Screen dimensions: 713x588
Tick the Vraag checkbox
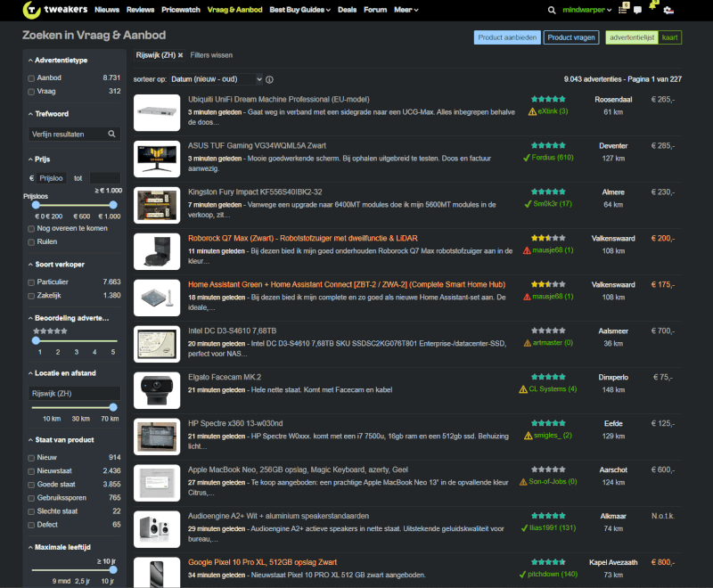[31, 92]
